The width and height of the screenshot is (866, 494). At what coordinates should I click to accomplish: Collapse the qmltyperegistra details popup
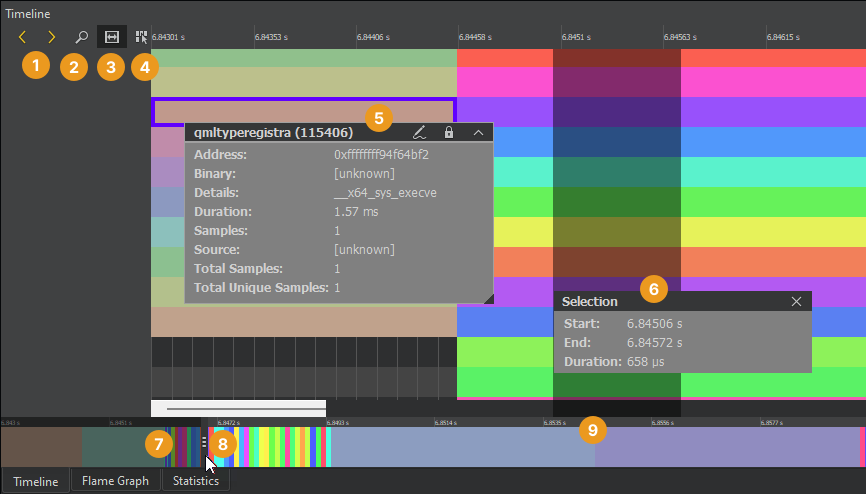click(478, 132)
